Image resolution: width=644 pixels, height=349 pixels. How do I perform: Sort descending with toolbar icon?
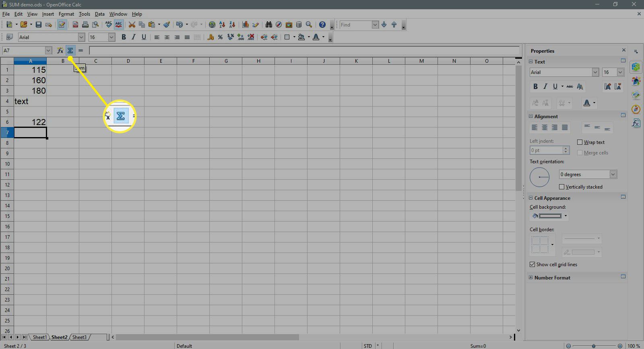232,25
